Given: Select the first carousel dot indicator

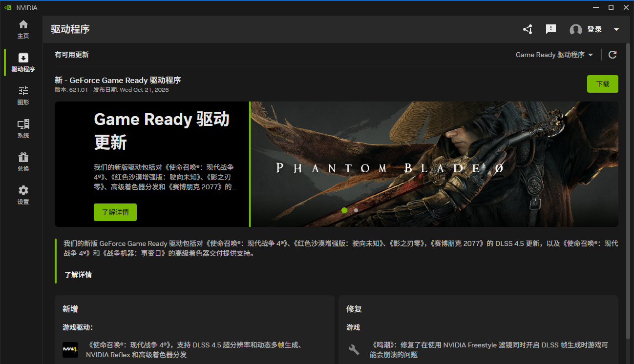Looking at the screenshot, I should (344, 210).
